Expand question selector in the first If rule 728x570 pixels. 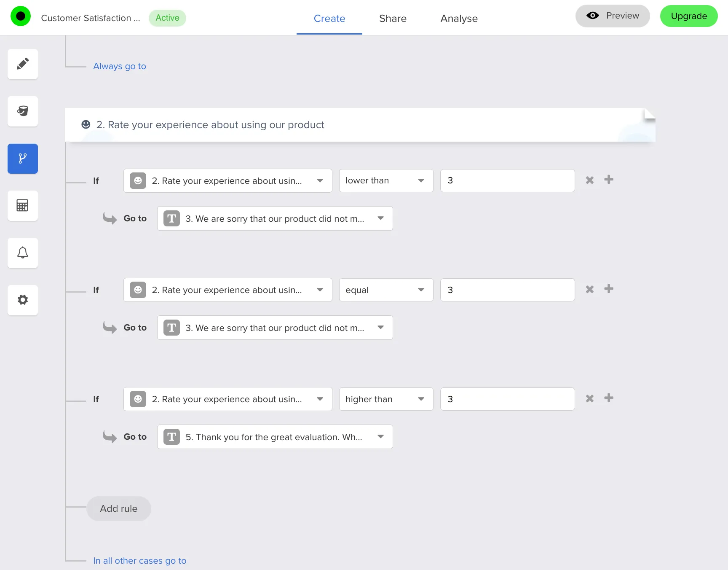(x=227, y=181)
